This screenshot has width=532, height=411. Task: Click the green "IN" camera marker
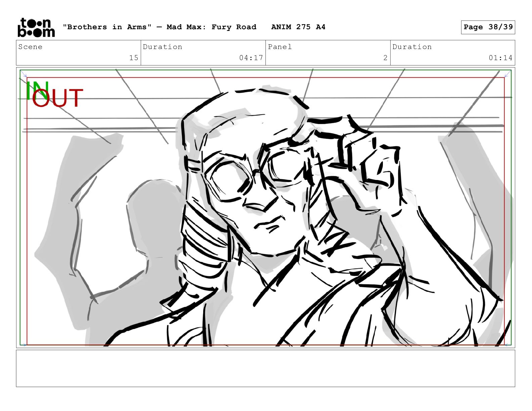(x=37, y=91)
